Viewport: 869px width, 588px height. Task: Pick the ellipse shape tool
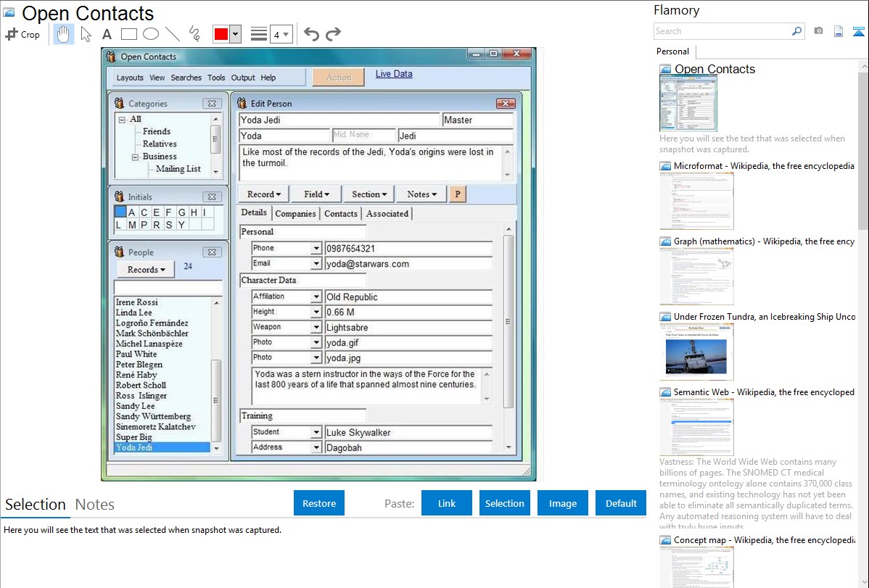click(151, 34)
